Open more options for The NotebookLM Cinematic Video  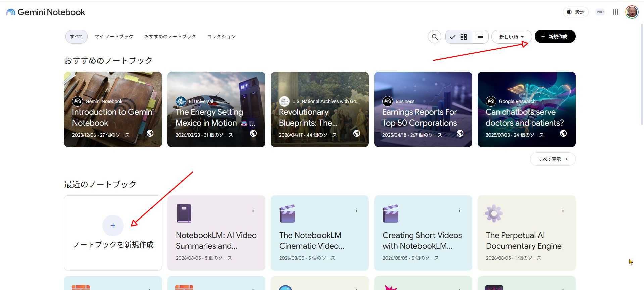click(x=356, y=210)
